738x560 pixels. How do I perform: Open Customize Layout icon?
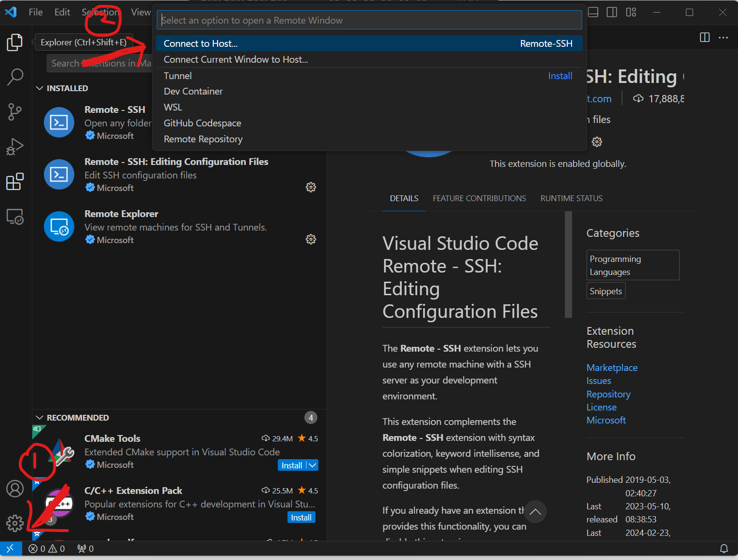click(x=631, y=12)
